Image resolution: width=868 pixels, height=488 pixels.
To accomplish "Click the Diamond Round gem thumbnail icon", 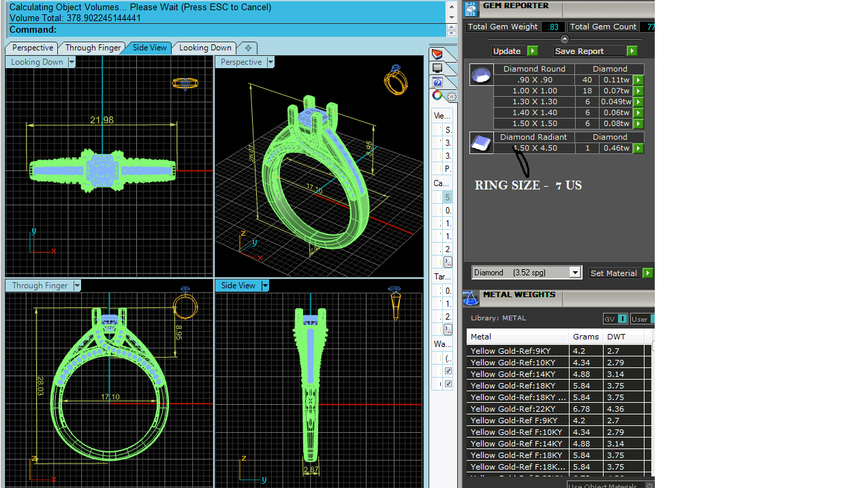I will (481, 74).
